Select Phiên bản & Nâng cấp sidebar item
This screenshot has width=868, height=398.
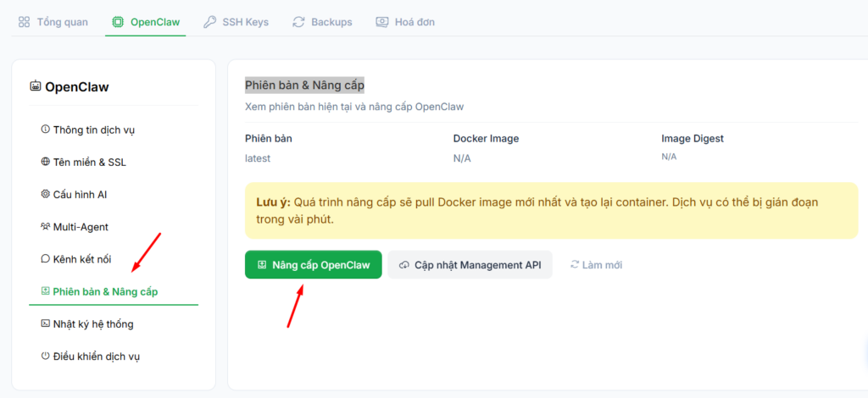[114, 291]
